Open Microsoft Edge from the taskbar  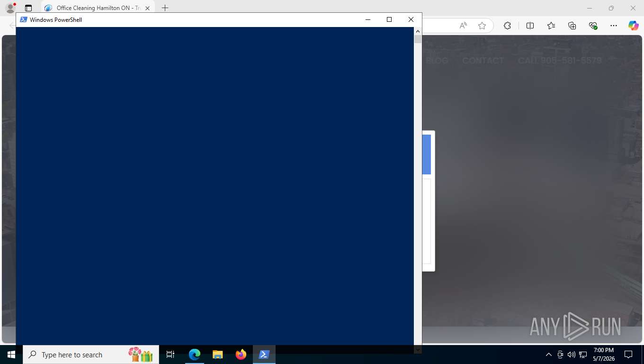pyautogui.click(x=195, y=355)
